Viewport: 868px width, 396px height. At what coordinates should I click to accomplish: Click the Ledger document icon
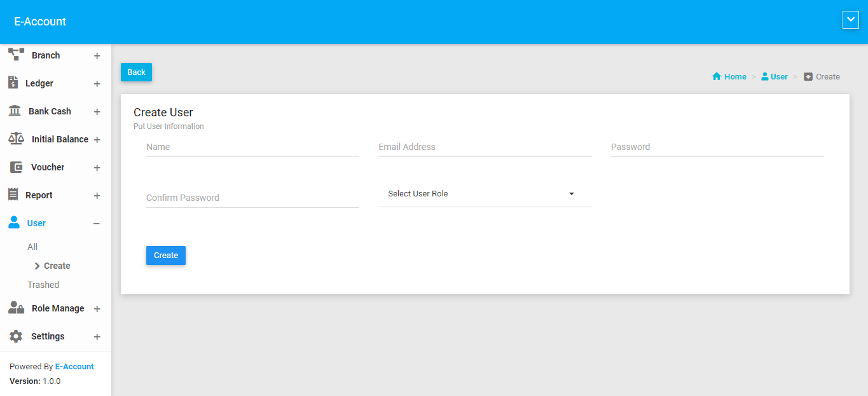click(13, 83)
